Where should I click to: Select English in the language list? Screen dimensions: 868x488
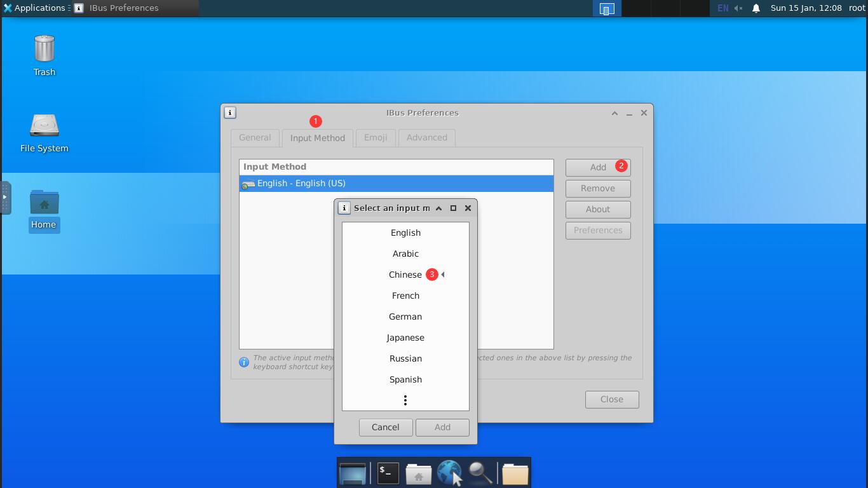[405, 233]
